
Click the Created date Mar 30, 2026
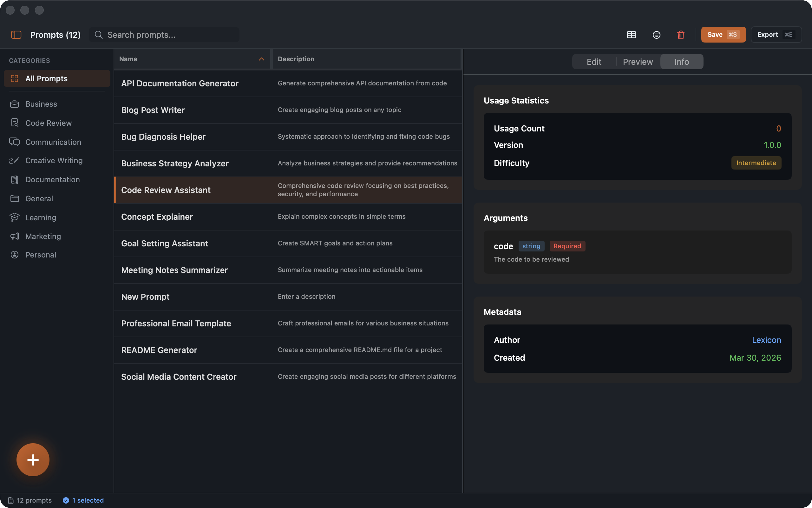(755, 358)
